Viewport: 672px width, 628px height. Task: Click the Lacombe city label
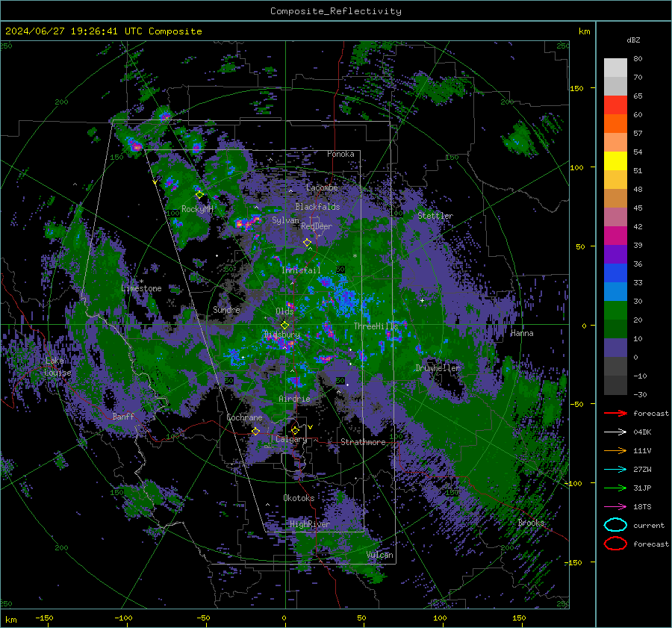(x=322, y=187)
